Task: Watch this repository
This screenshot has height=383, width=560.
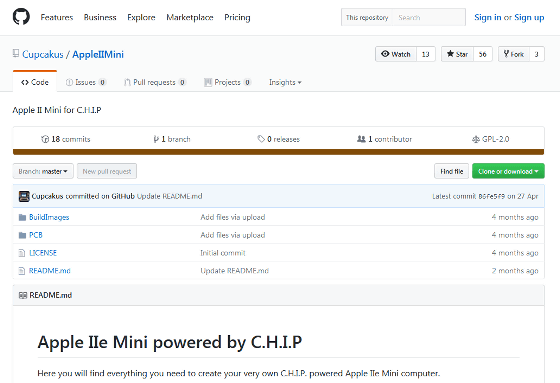Action: tap(396, 54)
